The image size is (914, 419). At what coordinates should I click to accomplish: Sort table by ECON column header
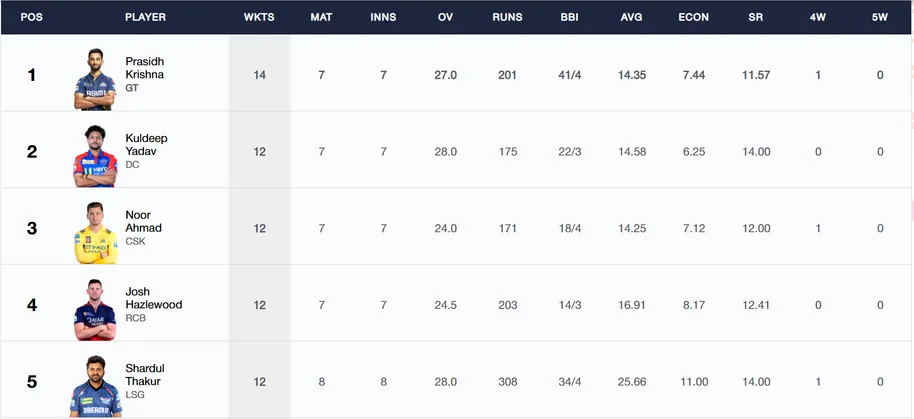tap(694, 17)
